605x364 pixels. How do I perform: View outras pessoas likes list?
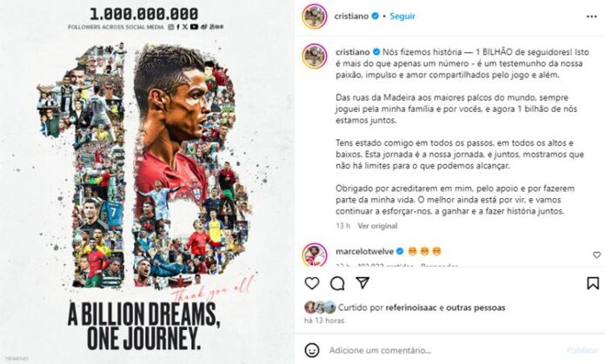(475, 308)
